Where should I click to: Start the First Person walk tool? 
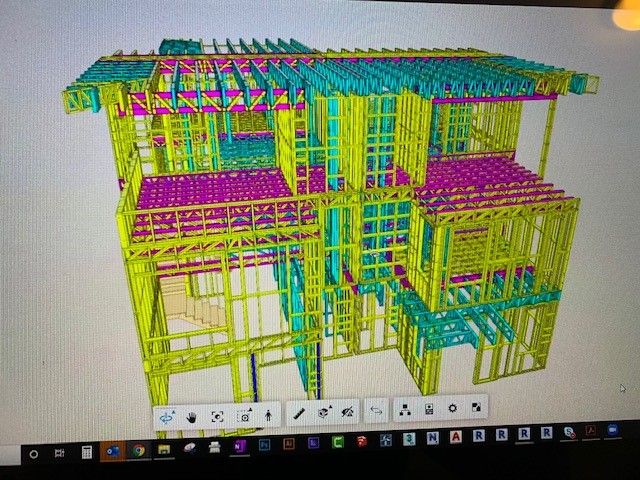click(x=268, y=416)
